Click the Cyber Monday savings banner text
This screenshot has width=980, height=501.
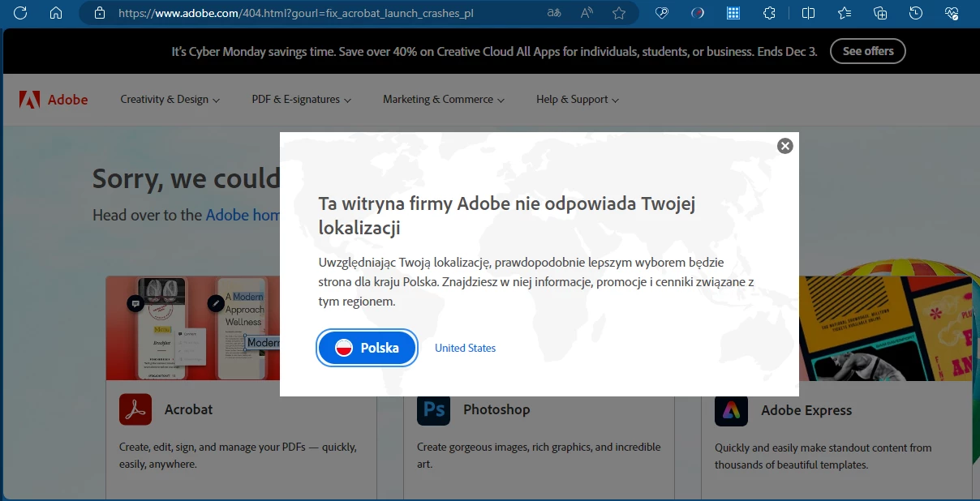[x=494, y=51]
